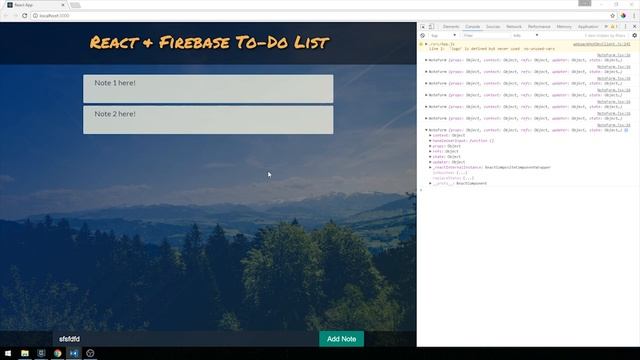Select the React App browser tab
640x360 pixels.
pos(36,5)
